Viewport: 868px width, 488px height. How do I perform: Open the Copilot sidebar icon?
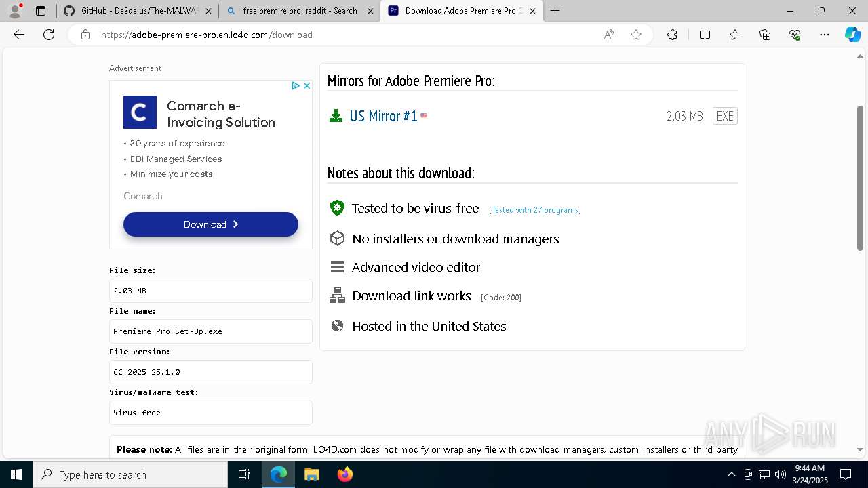coord(852,35)
